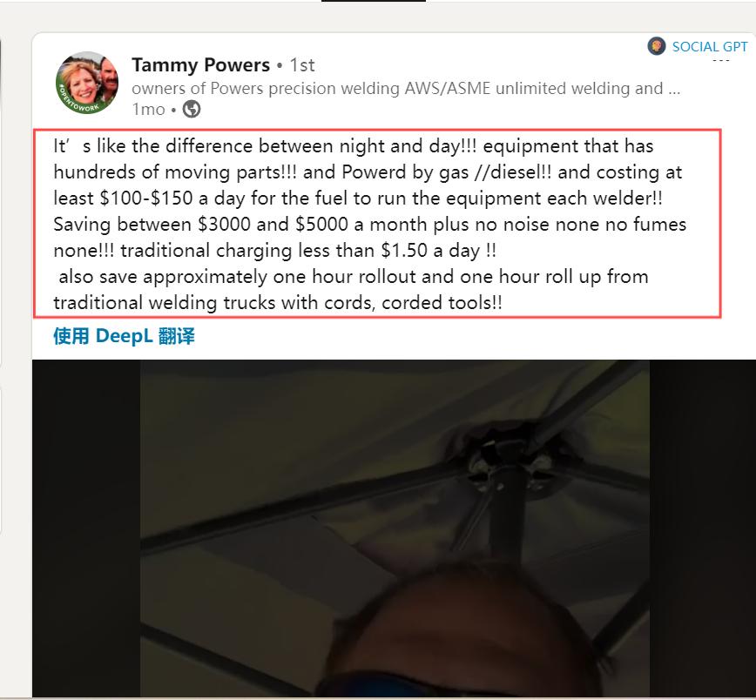Play the video below the post

(x=394, y=528)
